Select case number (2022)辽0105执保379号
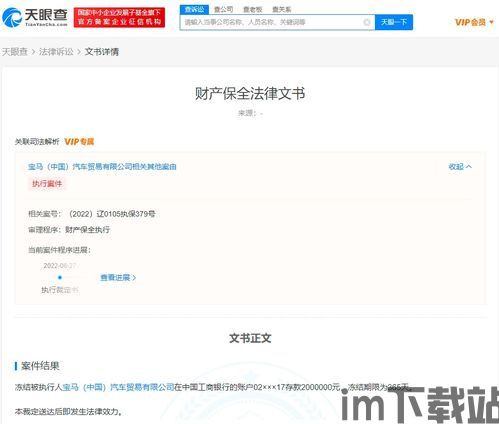499x424 pixels. click(x=112, y=214)
